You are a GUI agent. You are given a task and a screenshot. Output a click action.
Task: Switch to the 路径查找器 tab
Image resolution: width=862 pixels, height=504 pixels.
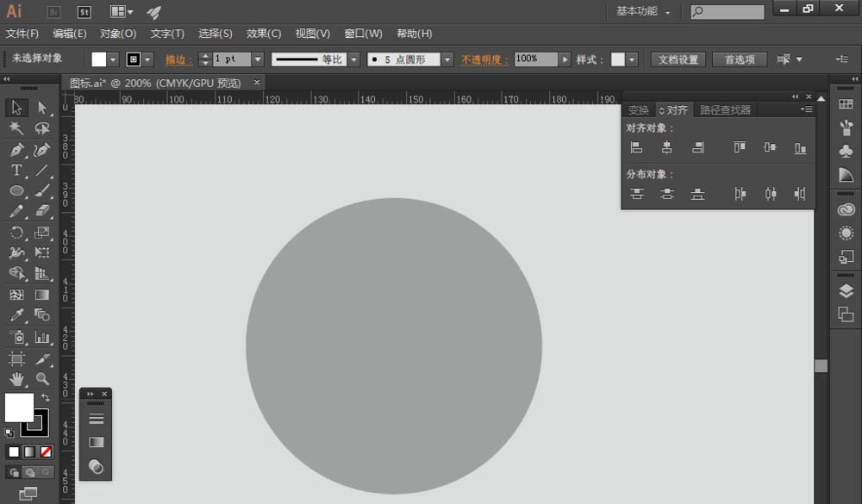coord(725,110)
